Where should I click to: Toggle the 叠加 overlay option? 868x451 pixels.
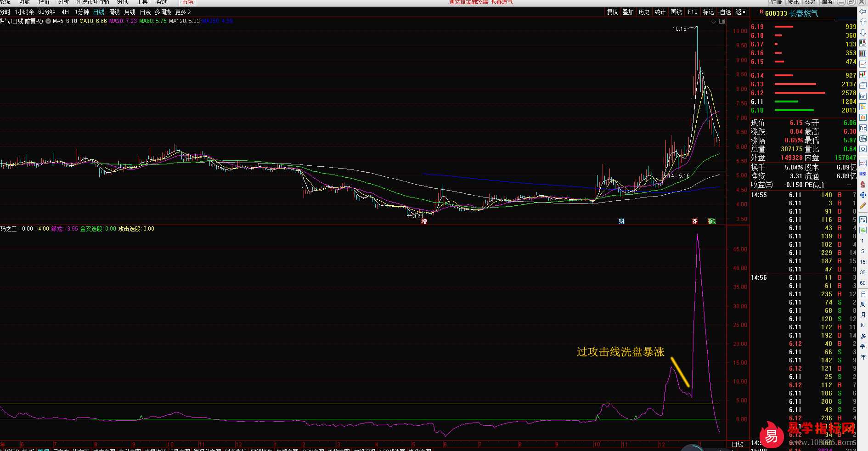[x=628, y=12]
